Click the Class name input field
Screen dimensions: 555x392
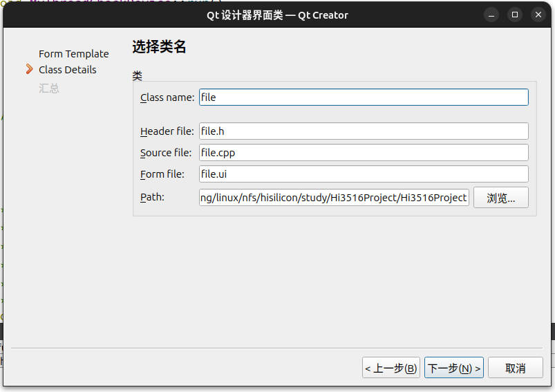pos(364,97)
